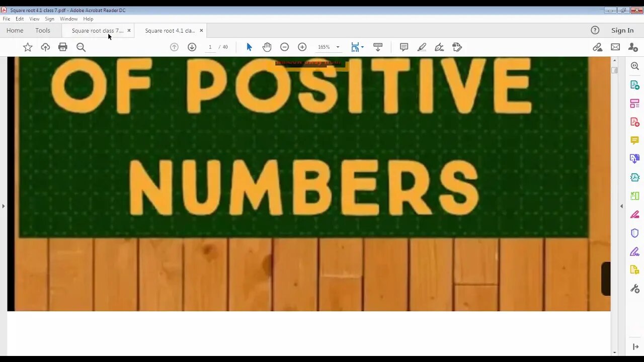Screen dimensions: 644x362
Task: Bookmark the file with the star icon
Action: click(x=28, y=47)
